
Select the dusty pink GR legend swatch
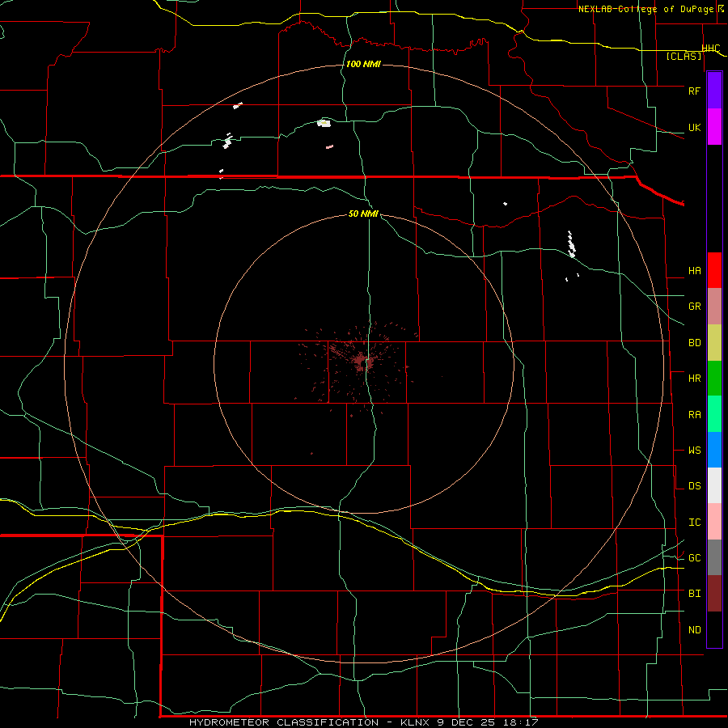pyautogui.click(x=714, y=307)
